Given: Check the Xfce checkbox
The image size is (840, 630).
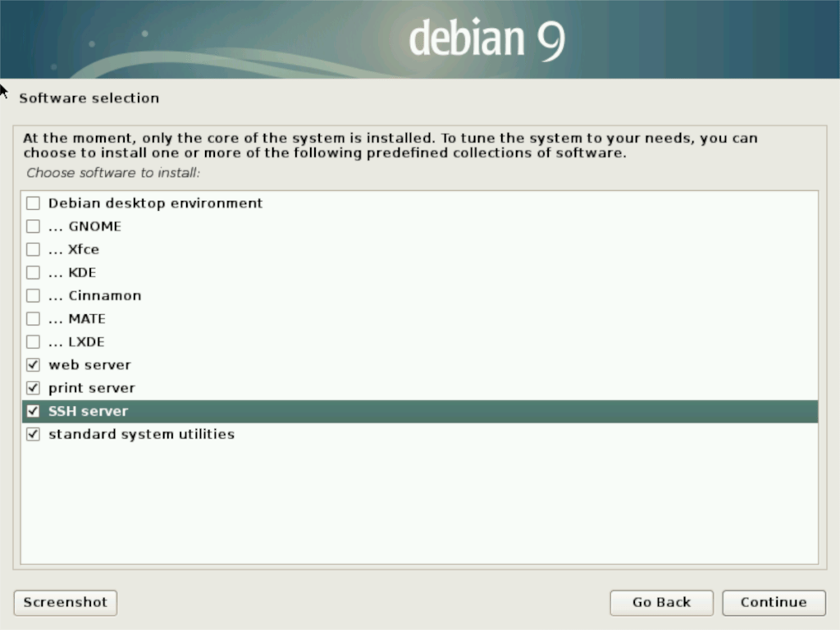Looking at the screenshot, I should click(33, 249).
